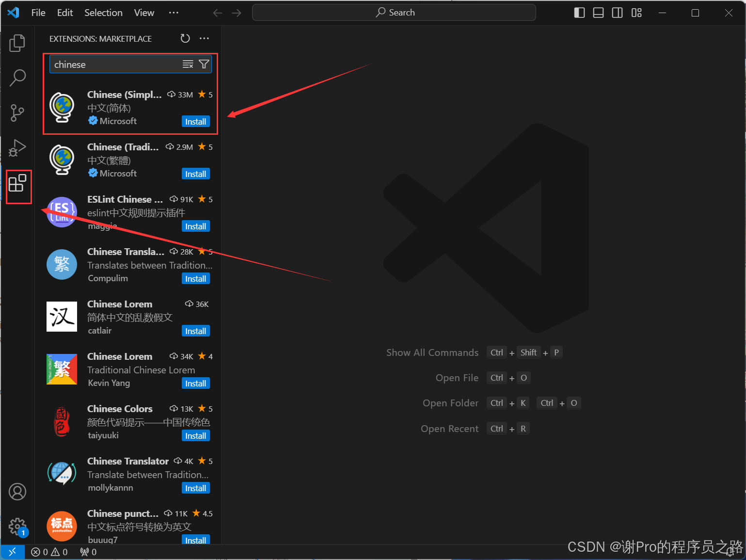Open Kevin Yang's Chinese Lorem icon
746x560 pixels.
pyautogui.click(x=62, y=369)
